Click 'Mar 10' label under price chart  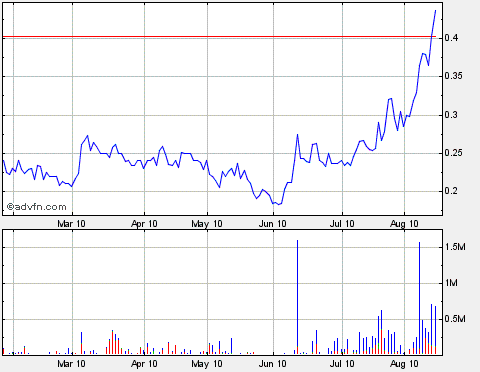pos(71,224)
